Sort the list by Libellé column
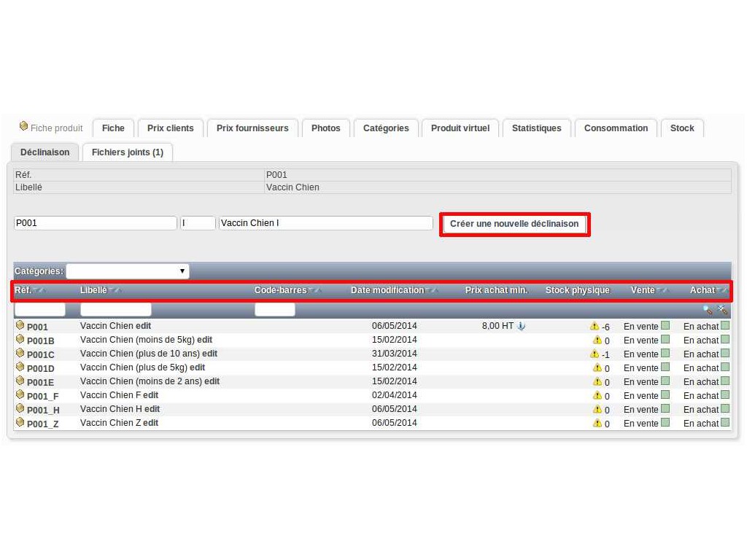747x560 pixels. click(x=93, y=290)
